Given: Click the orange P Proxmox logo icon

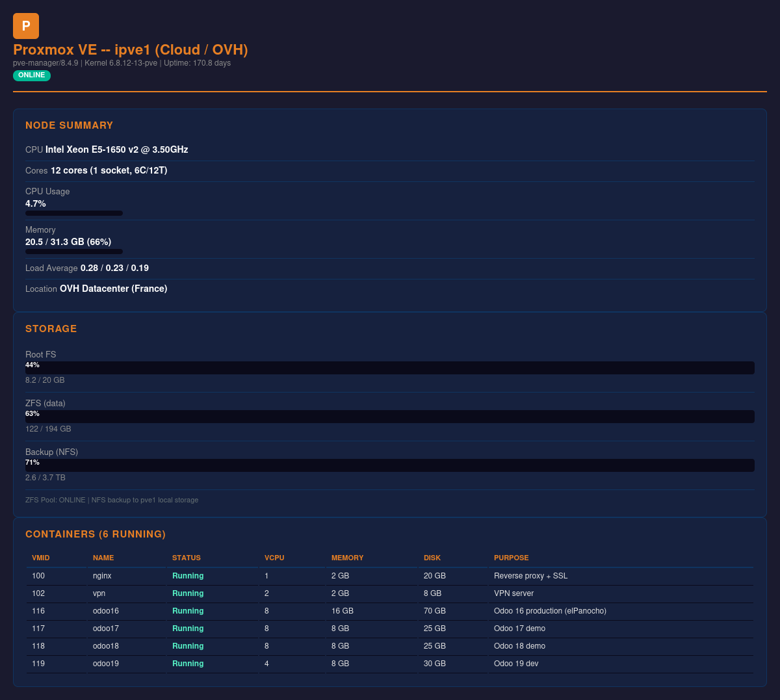Looking at the screenshot, I should tap(25, 25).
